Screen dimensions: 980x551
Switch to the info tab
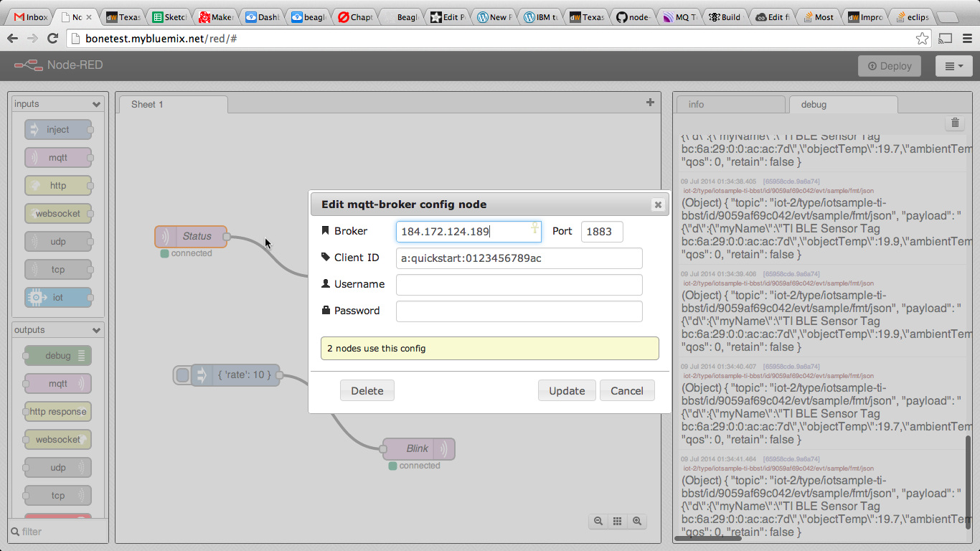(x=730, y=104)
